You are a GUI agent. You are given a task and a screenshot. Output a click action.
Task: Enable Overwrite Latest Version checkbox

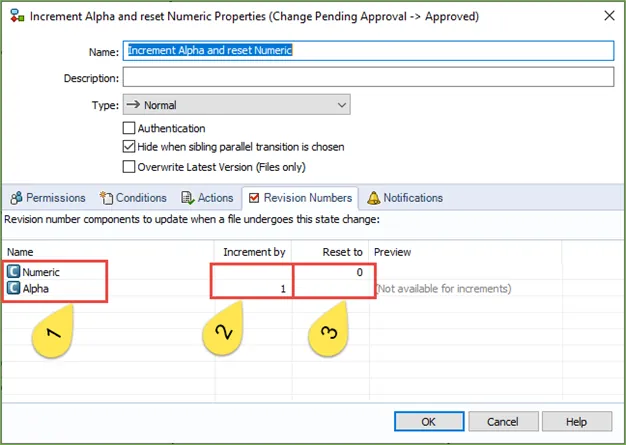[x=129, y=166]
